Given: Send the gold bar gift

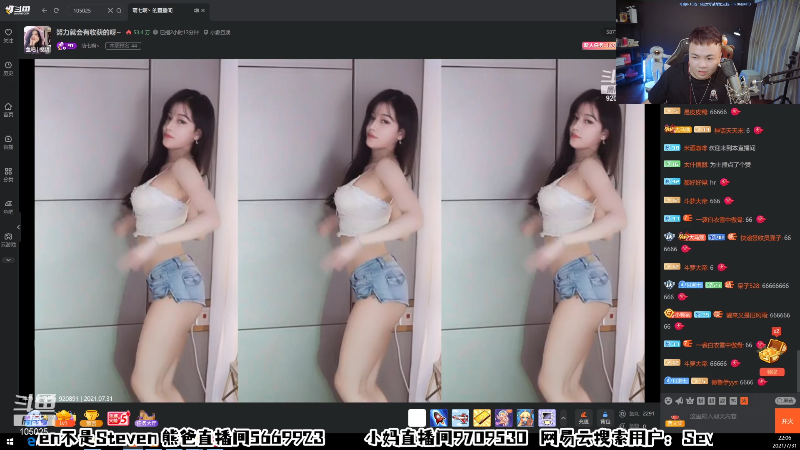Looking at the screenshot, I should click(x=482, y=418).
